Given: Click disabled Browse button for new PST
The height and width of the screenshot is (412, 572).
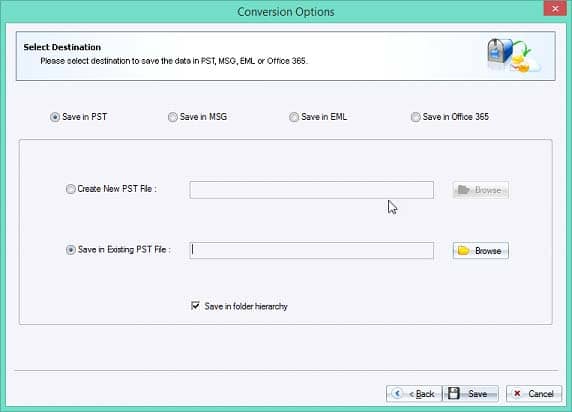Looking at the screenshot, I should tap(480, 190).
